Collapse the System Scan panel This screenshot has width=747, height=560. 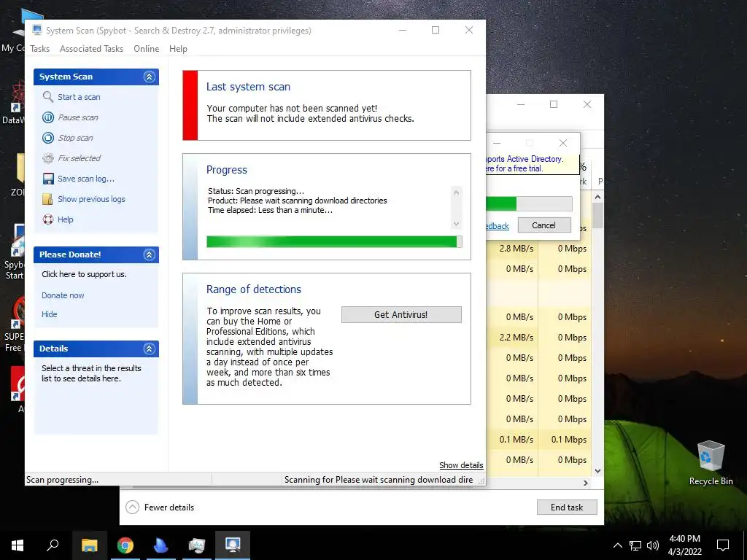point(149,77)
